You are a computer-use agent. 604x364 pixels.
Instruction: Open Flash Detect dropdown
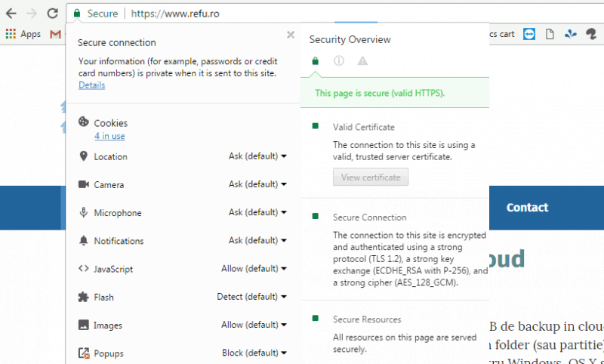click(x=252, y=297)
